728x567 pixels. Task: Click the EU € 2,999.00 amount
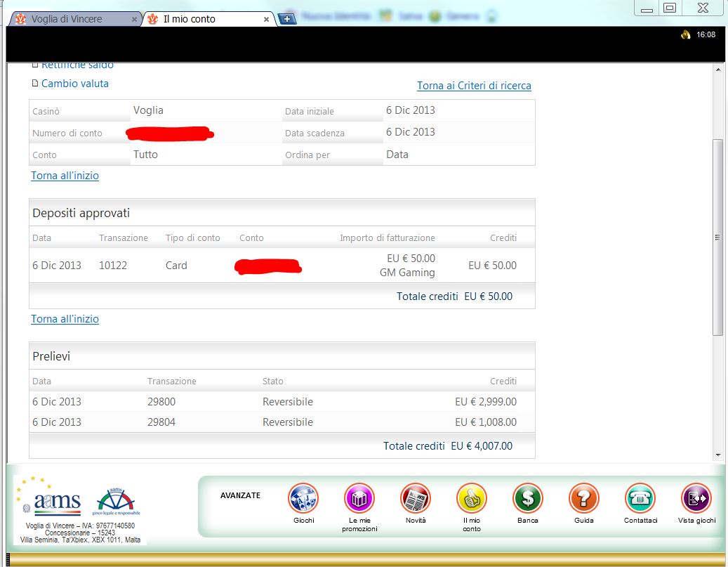(x=486, y=402)
